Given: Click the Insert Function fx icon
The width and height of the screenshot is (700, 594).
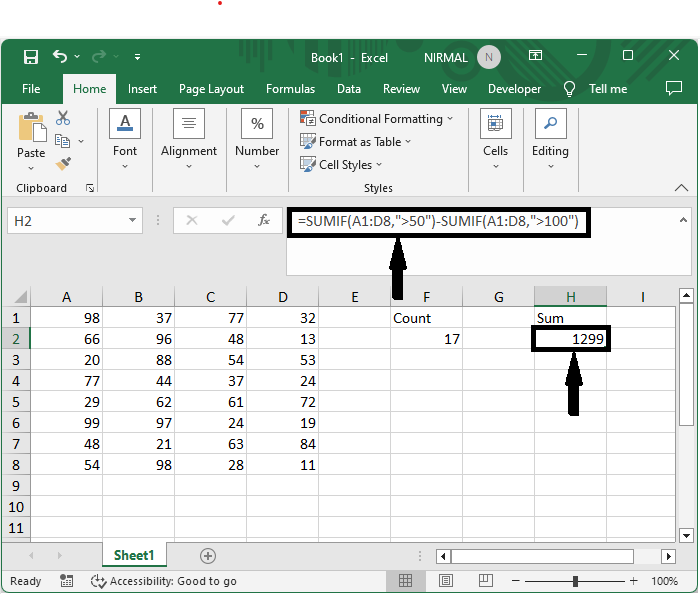Looking at the screenshot, I should 264,220.
